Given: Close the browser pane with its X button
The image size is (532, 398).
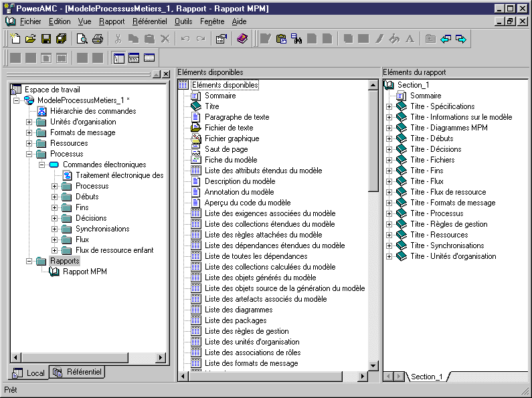Looking at the screenshot, I should [x=166, y=74].
